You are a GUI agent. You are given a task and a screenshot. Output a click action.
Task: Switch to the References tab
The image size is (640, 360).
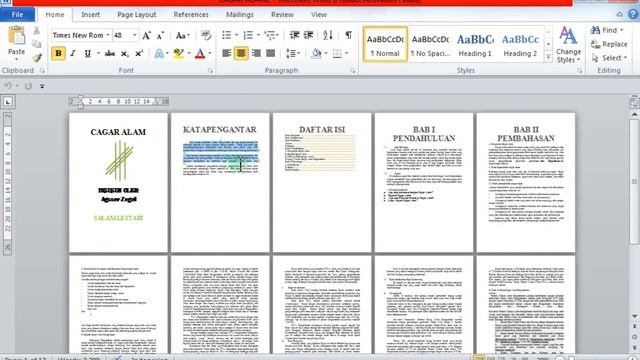[191, 15]
